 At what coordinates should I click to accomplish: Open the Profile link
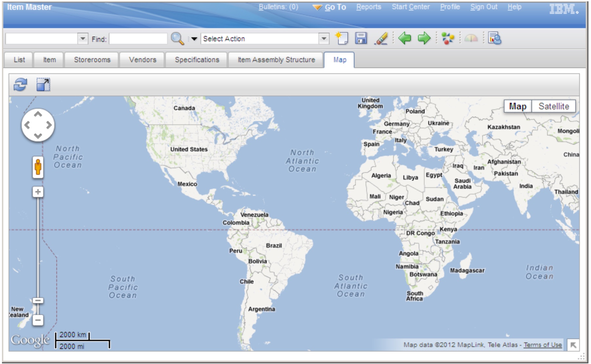[x=450, y=7]
